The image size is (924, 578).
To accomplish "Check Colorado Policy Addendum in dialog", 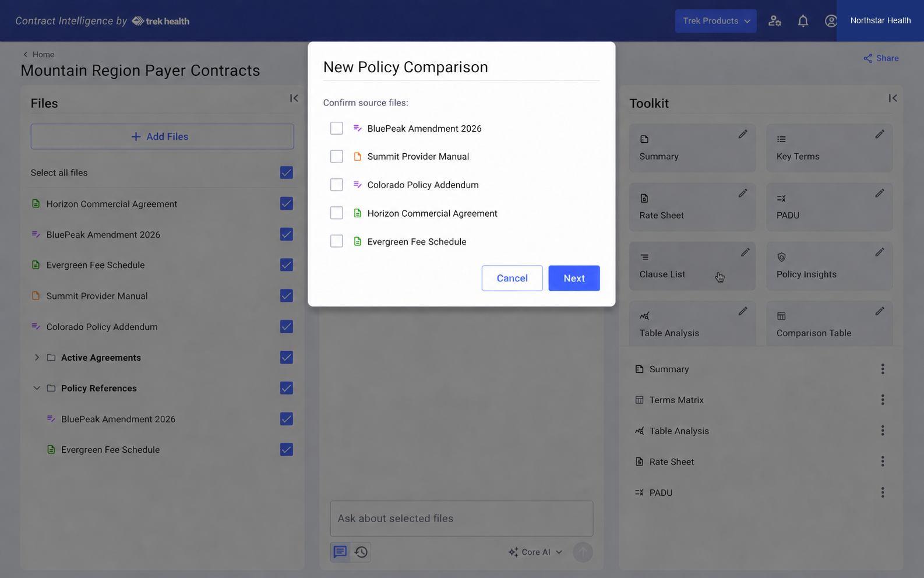I will click(337, 185).
